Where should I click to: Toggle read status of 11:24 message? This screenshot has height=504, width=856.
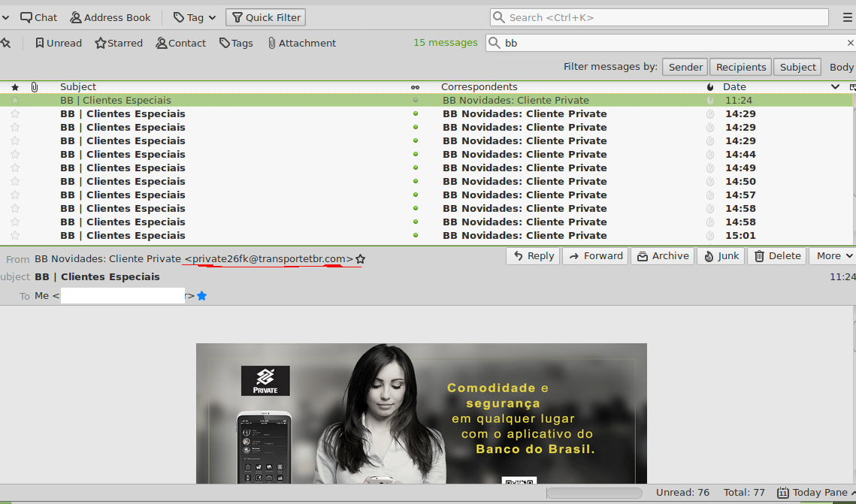[416, 101]
